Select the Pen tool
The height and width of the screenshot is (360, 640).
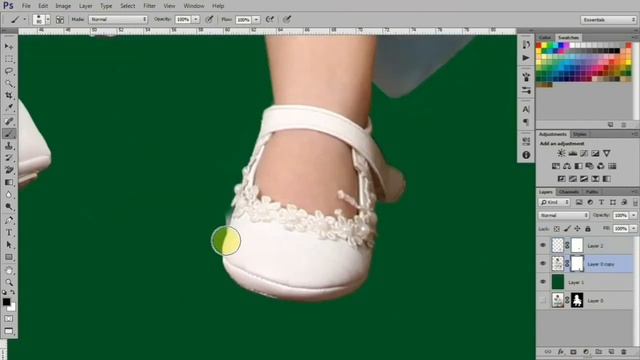tap(9, 220)
